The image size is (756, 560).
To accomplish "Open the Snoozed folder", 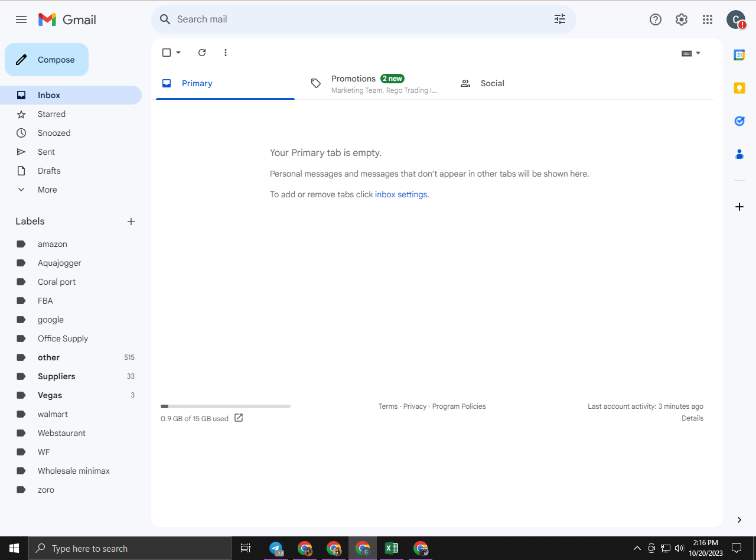I will pyautogui.click(x=71, y=133).
